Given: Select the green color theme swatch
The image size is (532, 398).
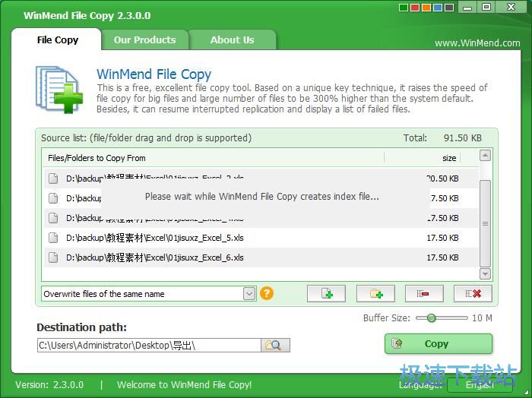Looking at the screenshot, I should click(x=404, y=8).
